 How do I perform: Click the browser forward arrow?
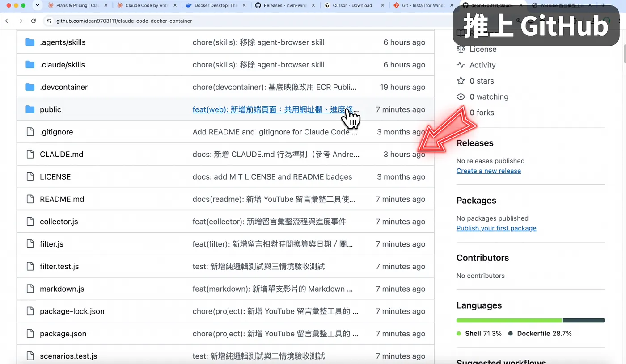21,21
